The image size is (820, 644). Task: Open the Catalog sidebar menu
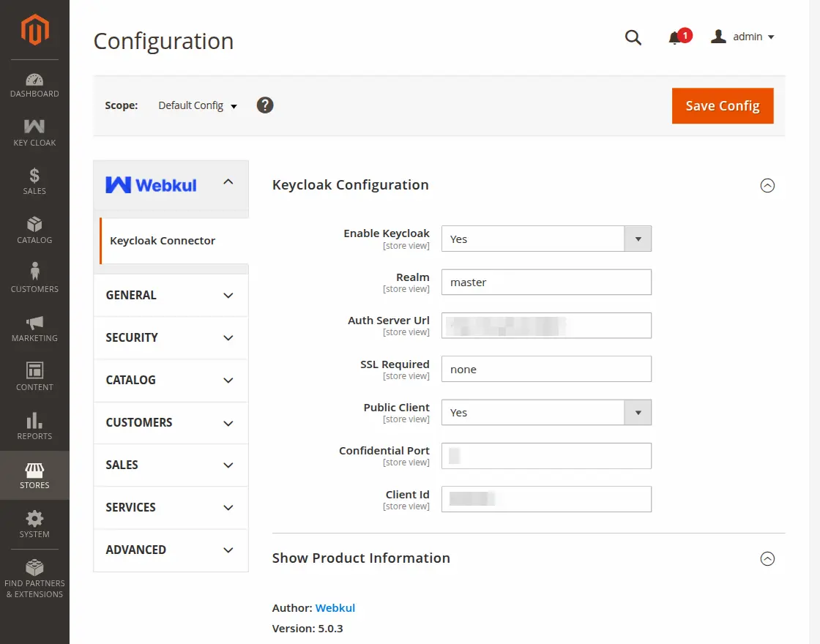coord(34,231)
